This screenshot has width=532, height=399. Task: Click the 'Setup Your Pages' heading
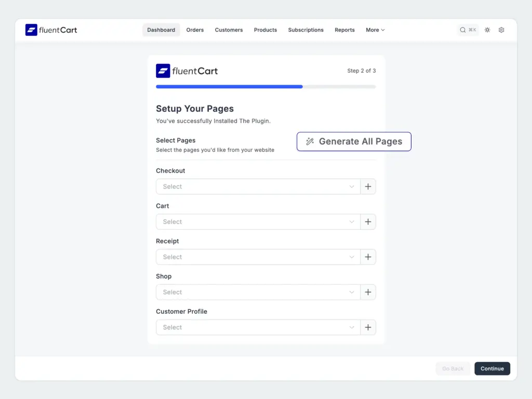point(195,109)
